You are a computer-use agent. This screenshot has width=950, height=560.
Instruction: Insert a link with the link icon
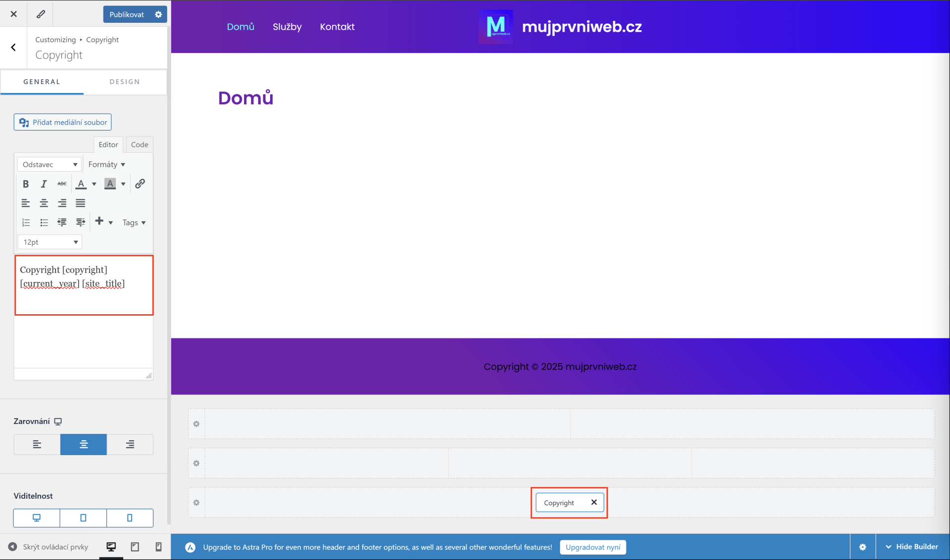pos(140,184)
